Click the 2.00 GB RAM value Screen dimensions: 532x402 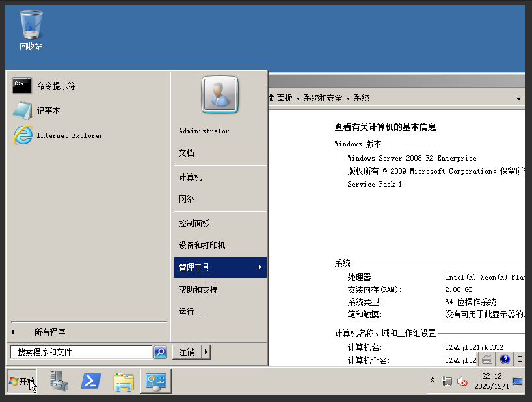[x=459, y=289]
